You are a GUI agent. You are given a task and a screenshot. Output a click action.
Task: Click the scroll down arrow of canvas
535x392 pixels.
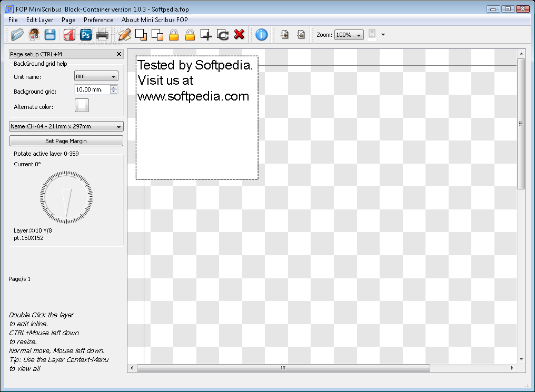coord(521,359)
